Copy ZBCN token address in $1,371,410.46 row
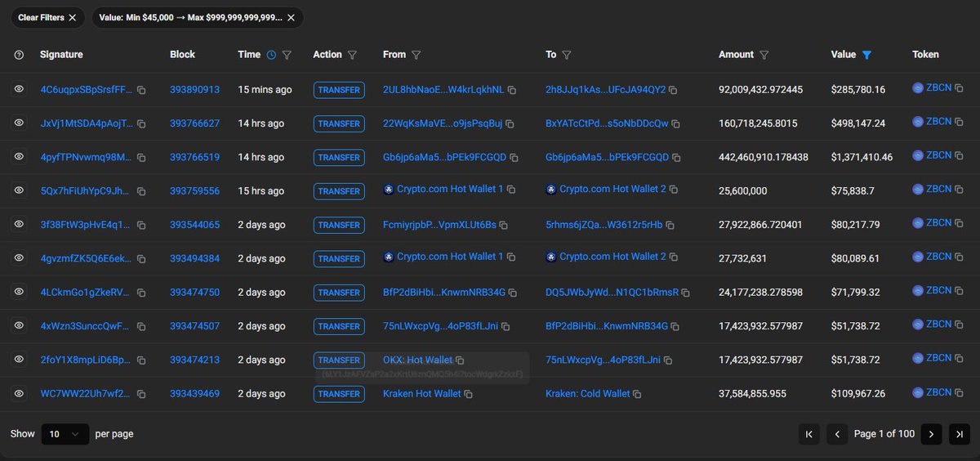Screen dimensions: 980x461 [960, 156]
